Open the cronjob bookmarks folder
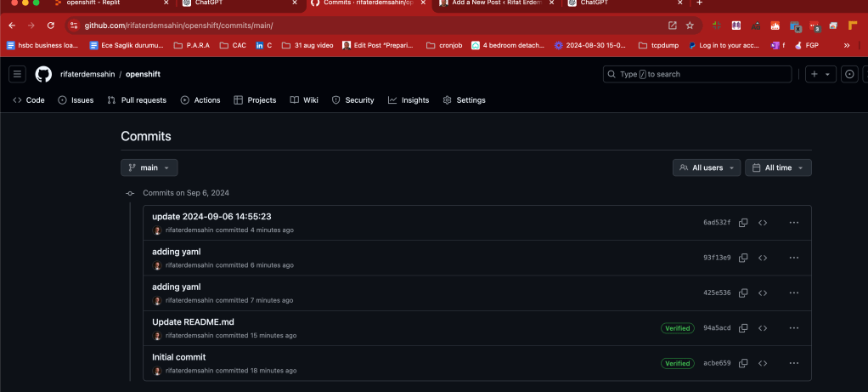 444,45
